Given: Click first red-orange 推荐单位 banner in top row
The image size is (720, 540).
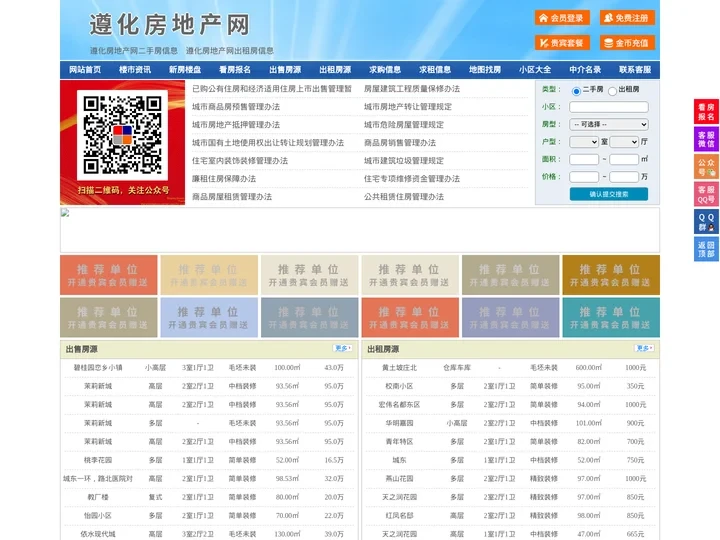Looking at the screenshot, I should coord(109,275).
